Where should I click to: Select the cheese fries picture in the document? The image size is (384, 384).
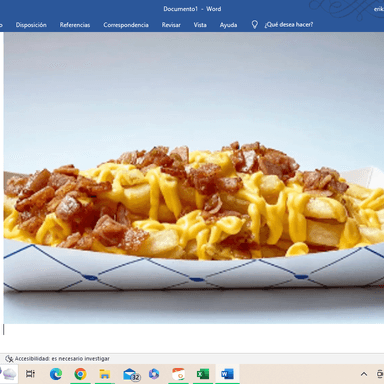(x=194, y=178)
